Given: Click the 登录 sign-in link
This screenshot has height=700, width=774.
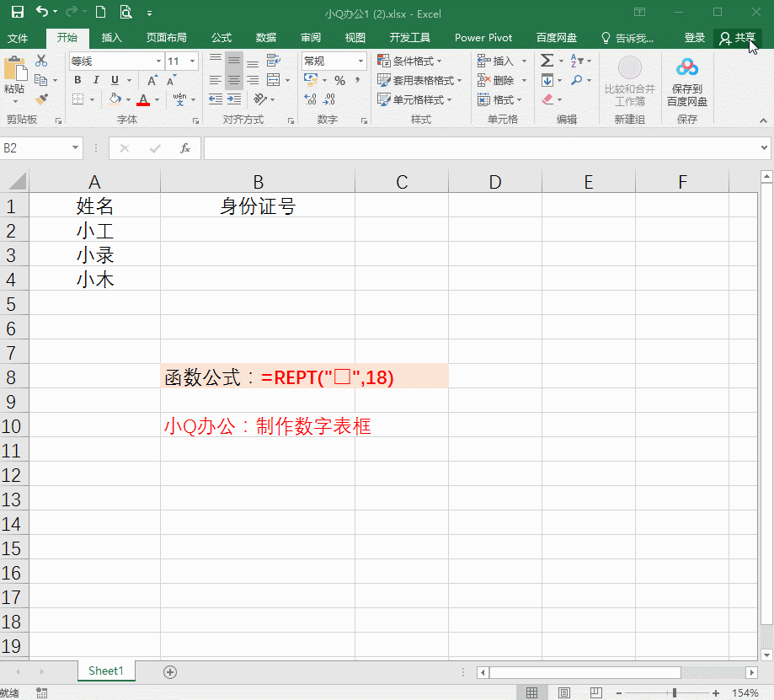Looking at the screenshot, I should click(695, 38).
